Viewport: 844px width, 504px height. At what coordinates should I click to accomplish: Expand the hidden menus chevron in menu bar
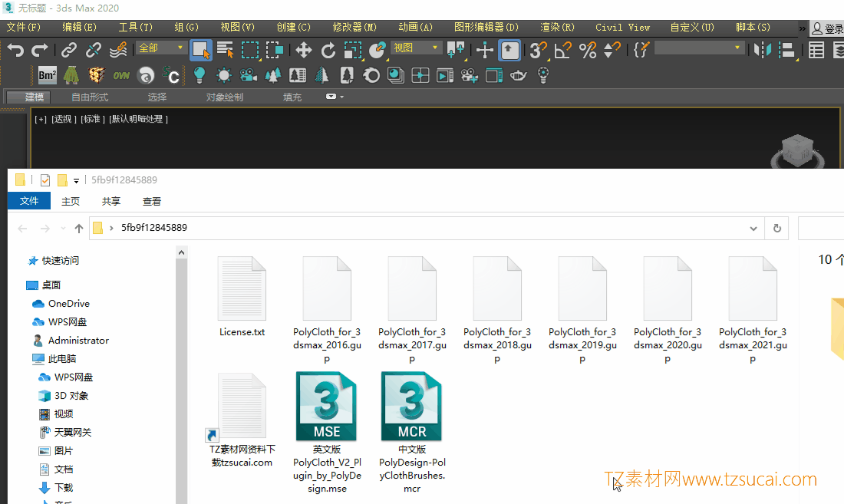tap(802, 28)
